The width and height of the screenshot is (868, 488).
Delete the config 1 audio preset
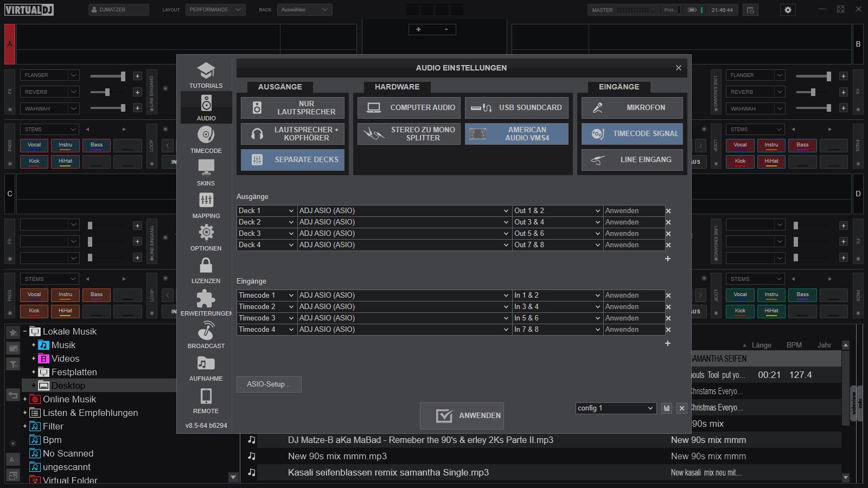click(x=682, y=408)
